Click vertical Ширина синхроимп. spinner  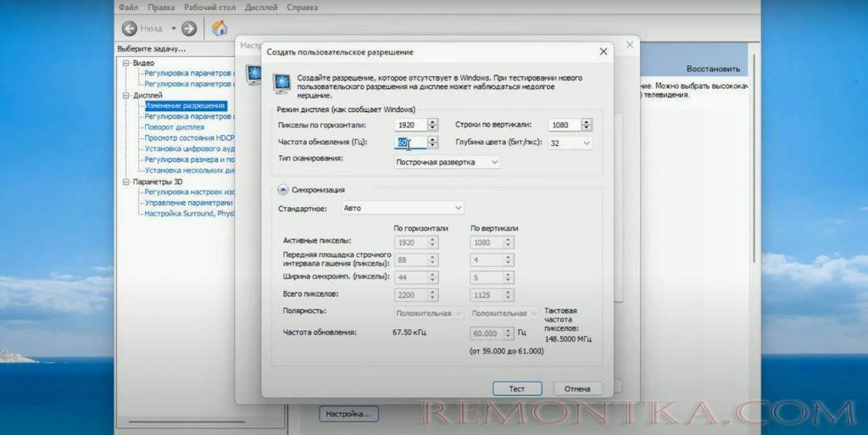pos(509,277)
